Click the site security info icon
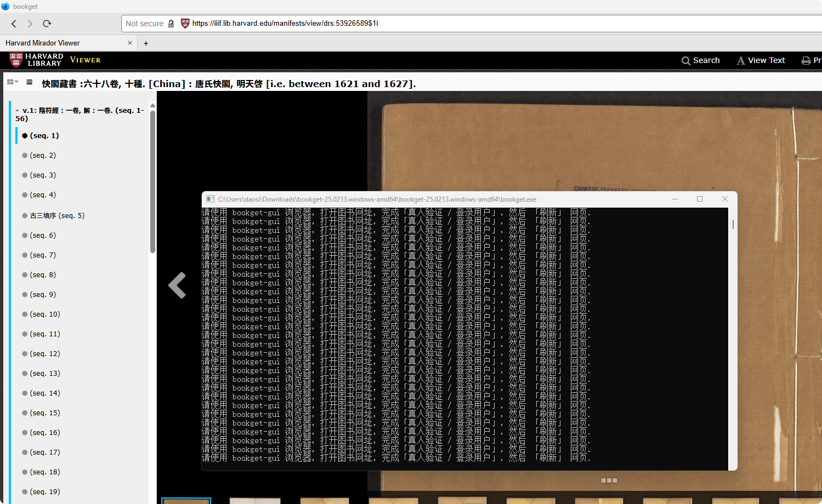This screenshot has width=822, height=504. [x=171, y=24]
